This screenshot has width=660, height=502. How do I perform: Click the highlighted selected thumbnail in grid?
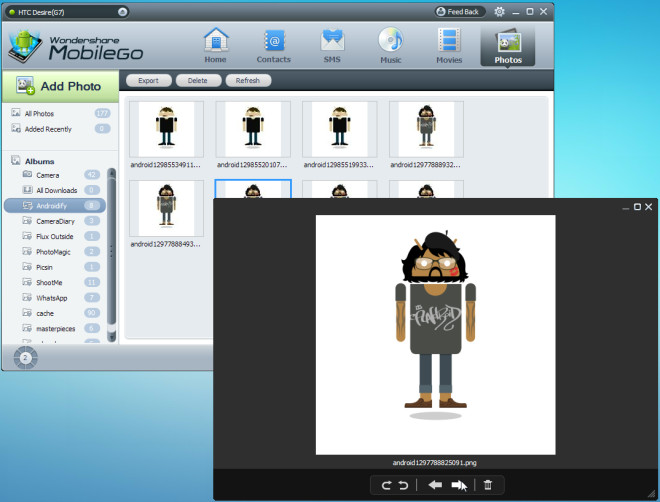point(253,189)
